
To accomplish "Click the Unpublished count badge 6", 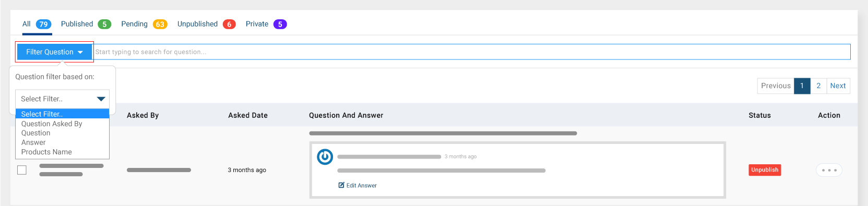I will coord(229,24).
